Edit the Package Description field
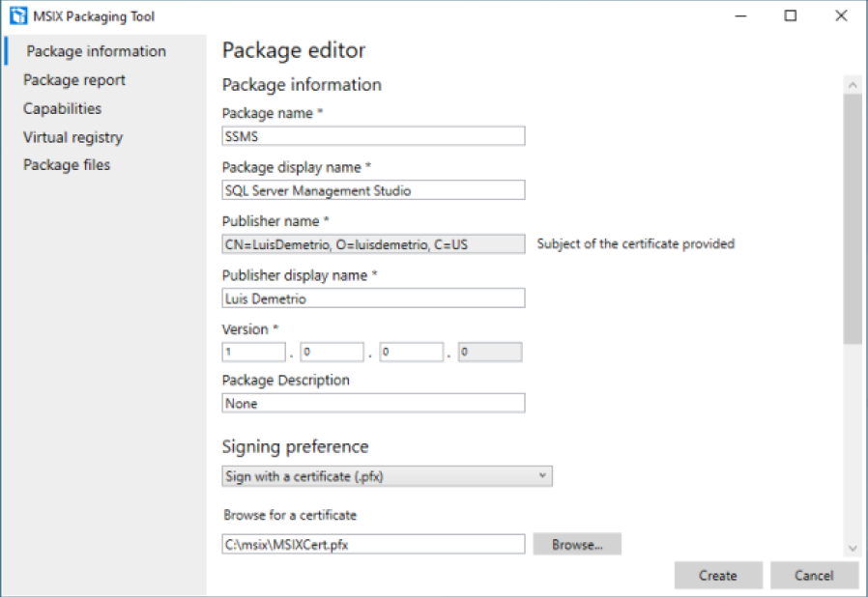 [x=373, y=403]
